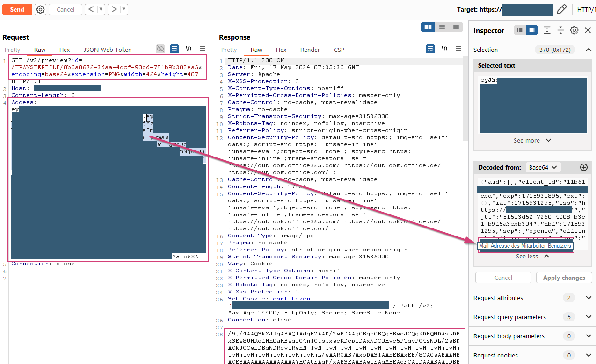Open Repeater send settings gear

pyautogui.click(x=41, y=9)
